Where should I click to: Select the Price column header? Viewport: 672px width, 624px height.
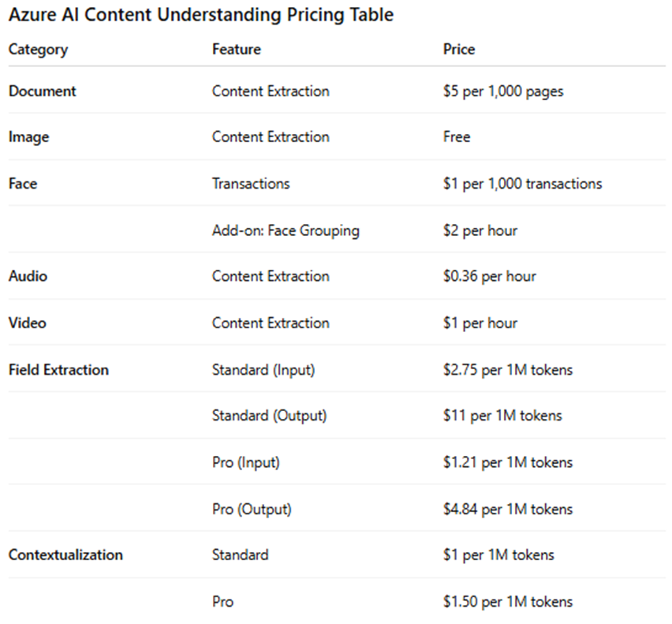pos(459,49)
